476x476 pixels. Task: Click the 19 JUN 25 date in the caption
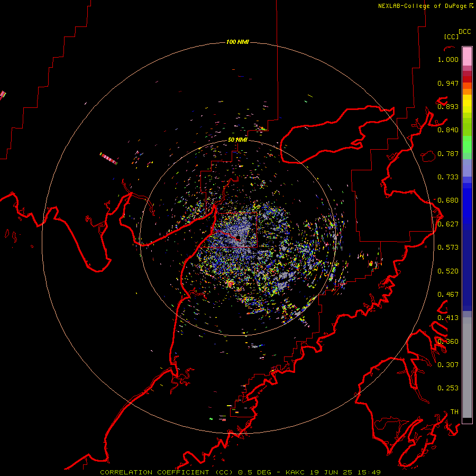(x=331, y=472)
